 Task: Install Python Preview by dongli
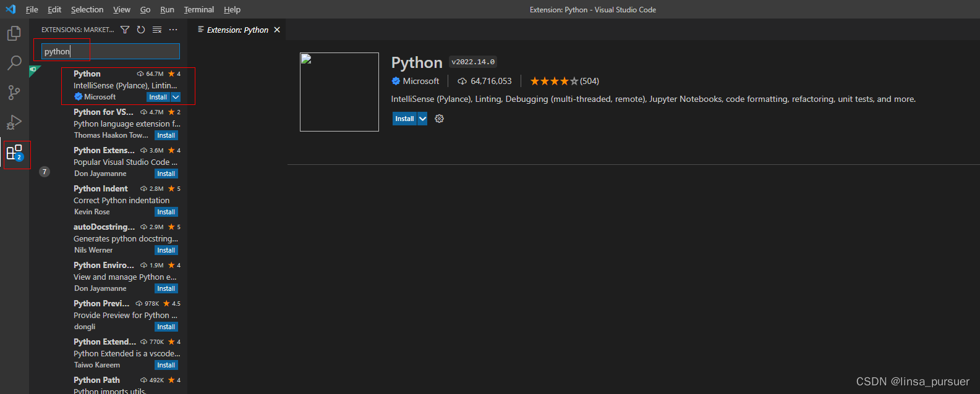166,327
